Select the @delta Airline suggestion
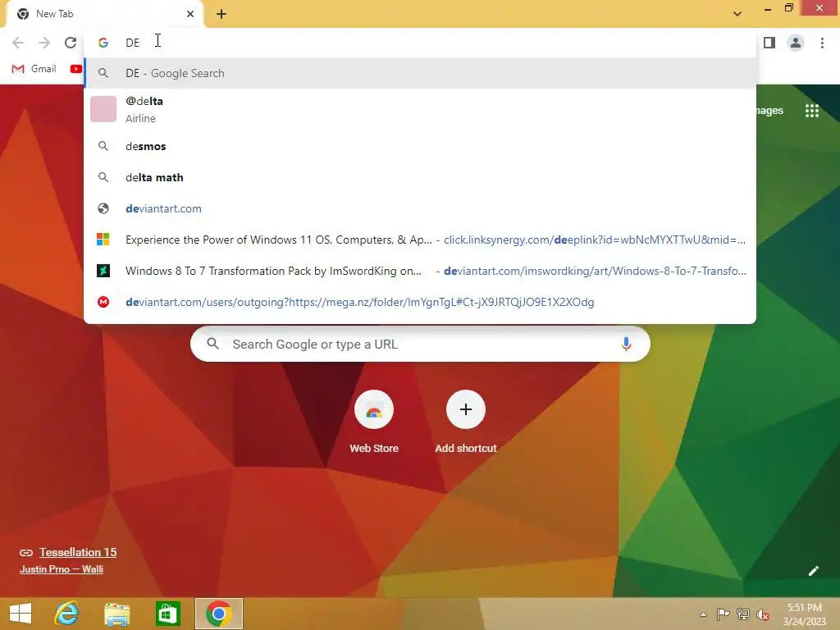840x630 pixels. point(420,109)
